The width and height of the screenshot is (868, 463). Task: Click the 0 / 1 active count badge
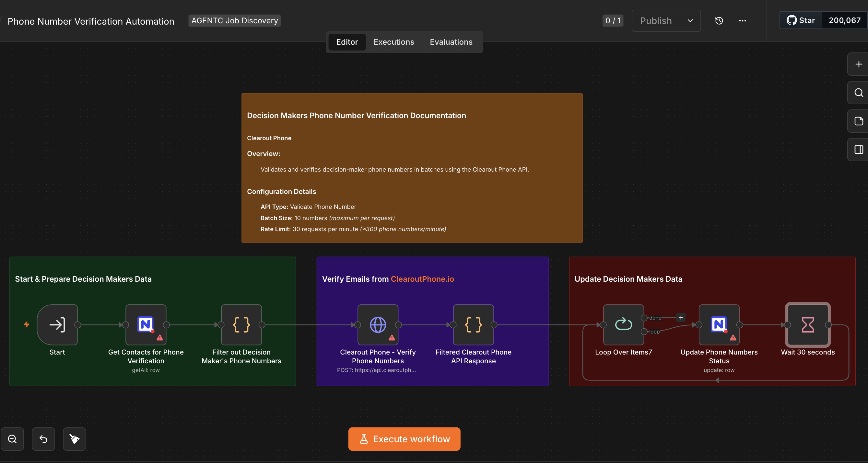coord(613,21)
